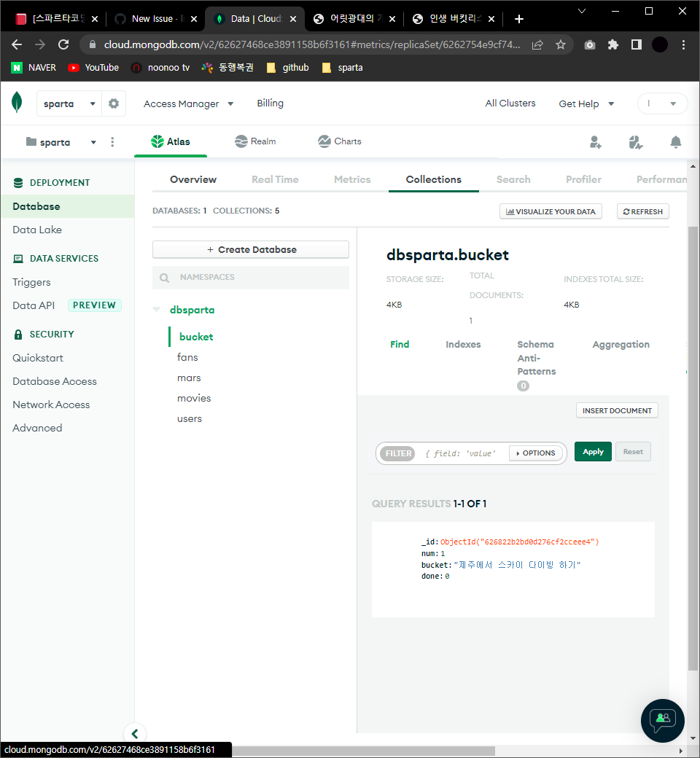Screen dimensions: 700x758
Task: Click the browser address bar URL
Action: point(312,45)
